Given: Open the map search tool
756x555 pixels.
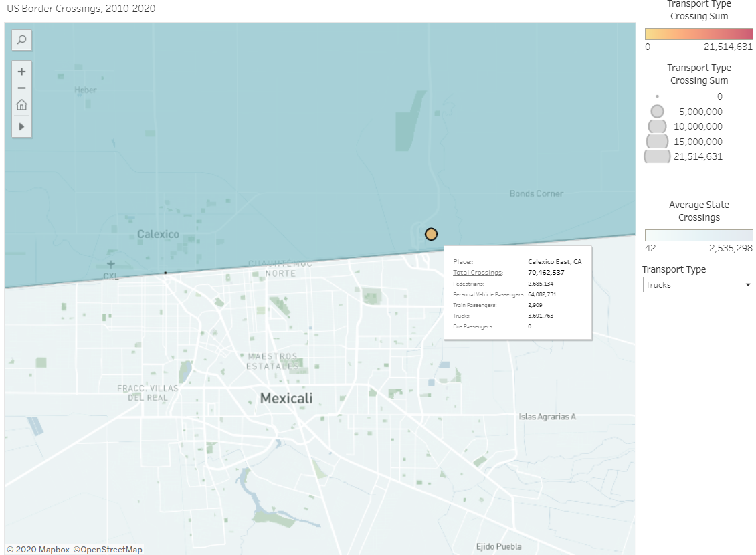Looking at the screenshot, I should [21, 40].
